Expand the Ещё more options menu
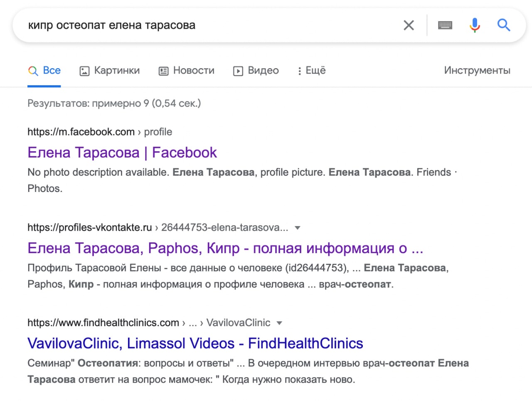 [311, 71]
